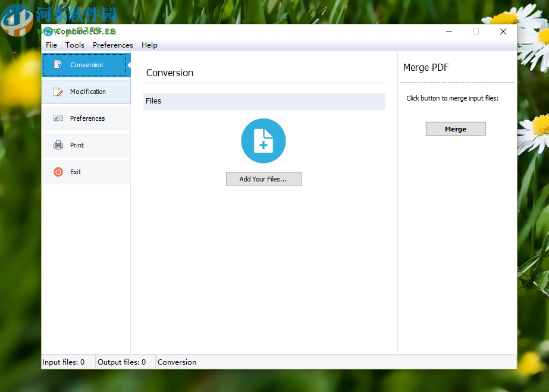
Task: Open the Tools menu
Action: coord(75,45)
